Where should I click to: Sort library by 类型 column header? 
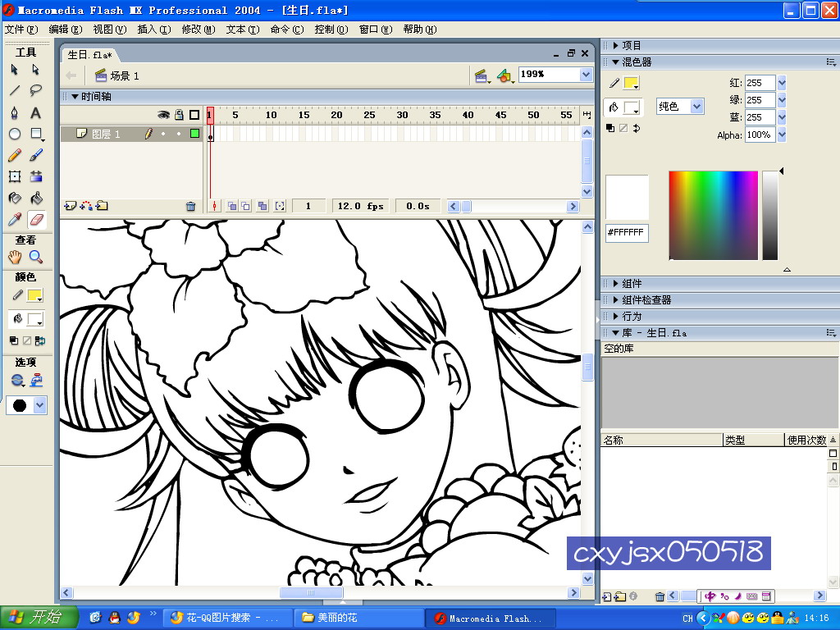point(753,440)
